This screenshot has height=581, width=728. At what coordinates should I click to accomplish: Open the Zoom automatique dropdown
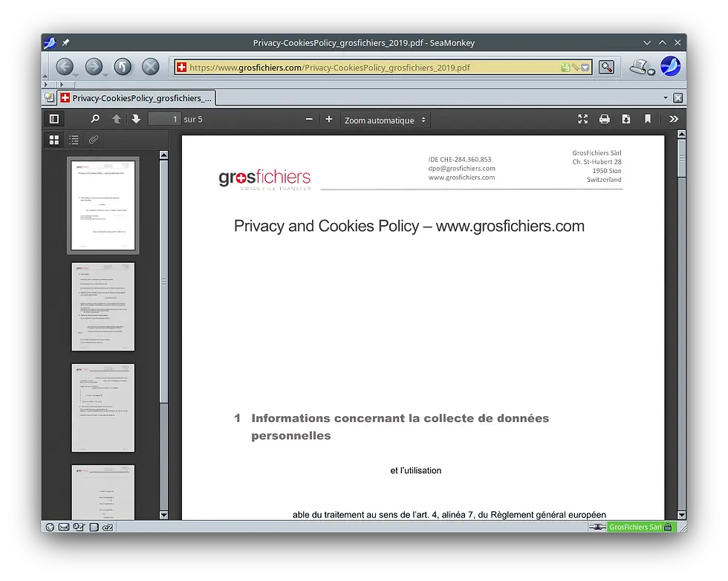point(385,120)
